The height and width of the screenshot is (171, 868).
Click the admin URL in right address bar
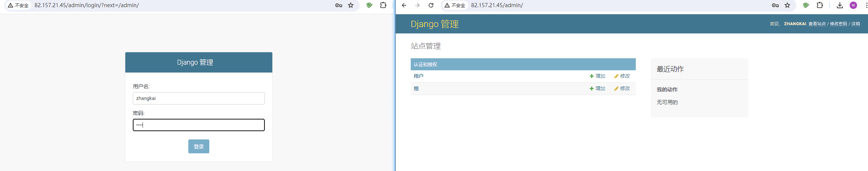[497, 5]
